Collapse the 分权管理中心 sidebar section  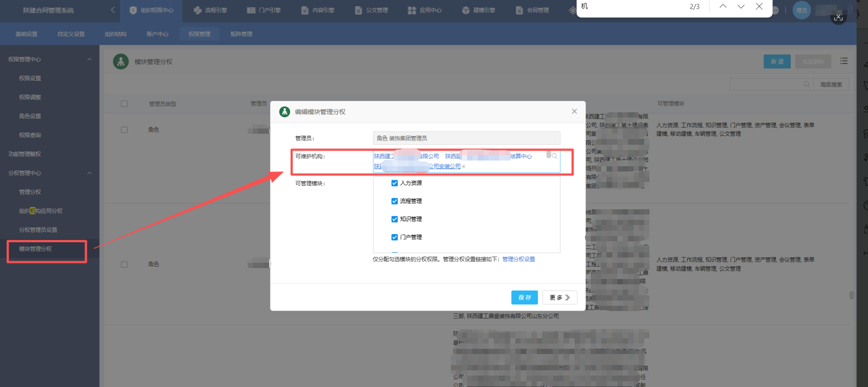coord(89,173)
